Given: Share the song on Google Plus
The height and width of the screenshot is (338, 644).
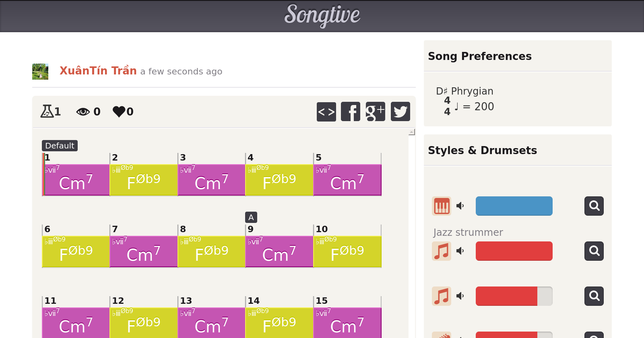Looking at the screenshot, I should point(375,111).
